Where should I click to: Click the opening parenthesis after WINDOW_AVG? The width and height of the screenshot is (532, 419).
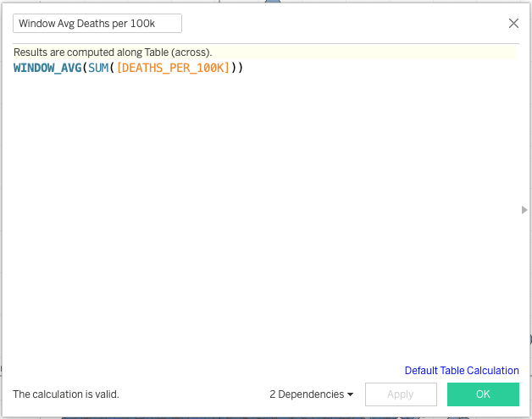tap(85, 68)
